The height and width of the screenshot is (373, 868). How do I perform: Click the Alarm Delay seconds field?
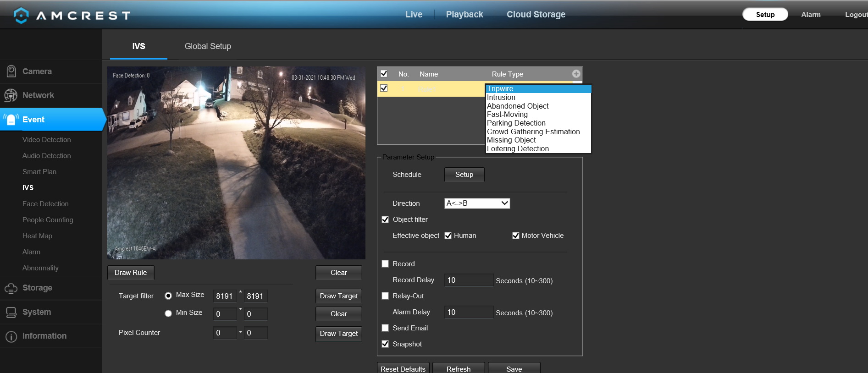coord(469,312)
